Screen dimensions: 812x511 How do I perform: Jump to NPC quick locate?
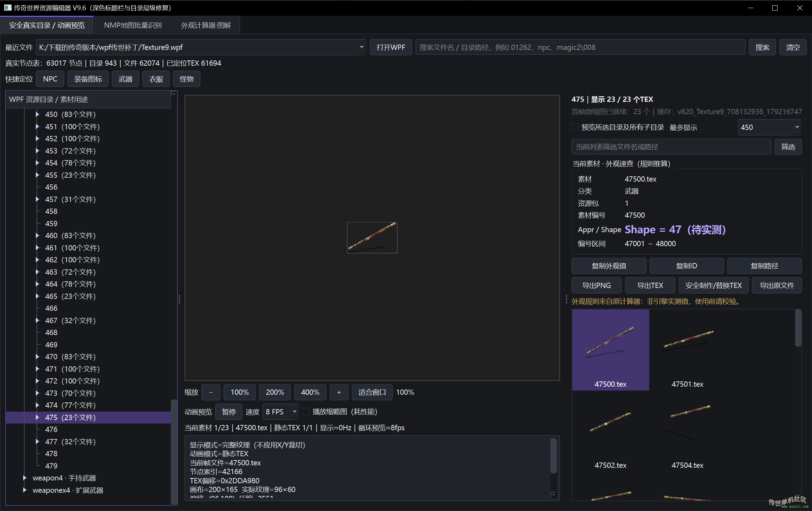[50, 79]
